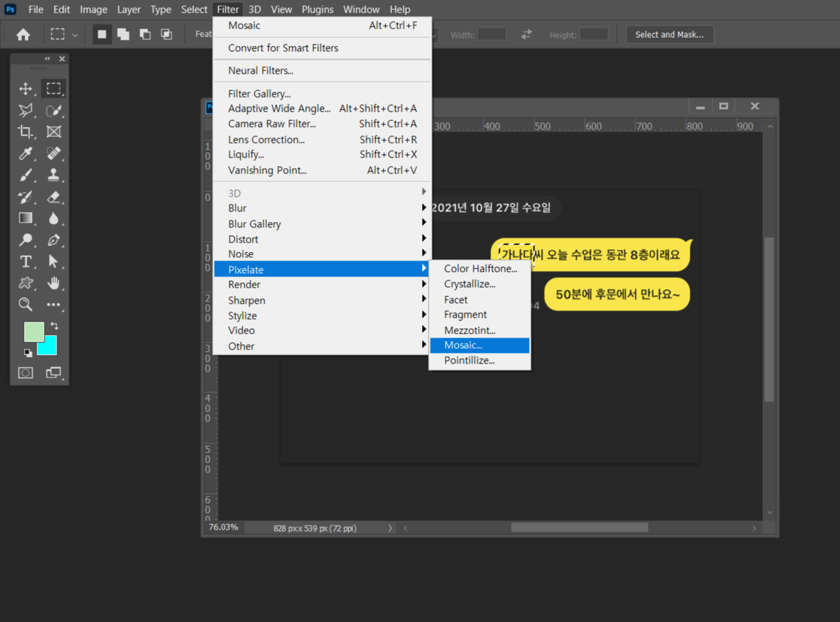Choose Pointillize... filter

pos(480,361)
